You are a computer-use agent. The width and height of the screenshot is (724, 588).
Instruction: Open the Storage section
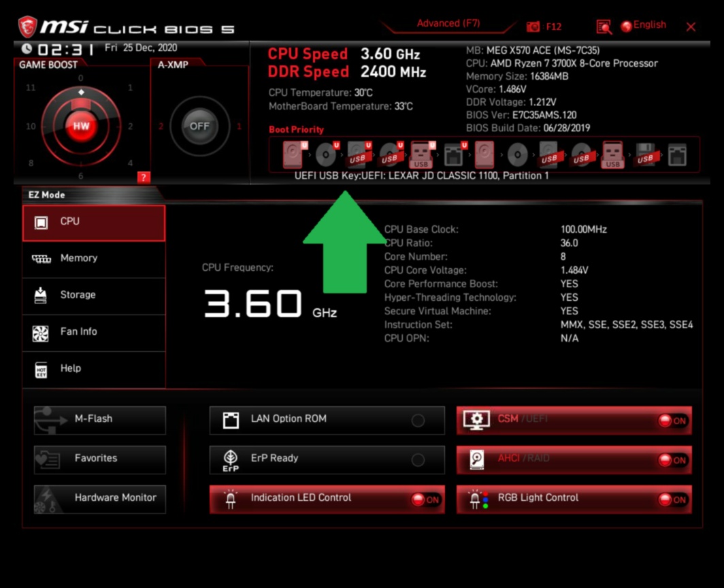tap(94, 295)
